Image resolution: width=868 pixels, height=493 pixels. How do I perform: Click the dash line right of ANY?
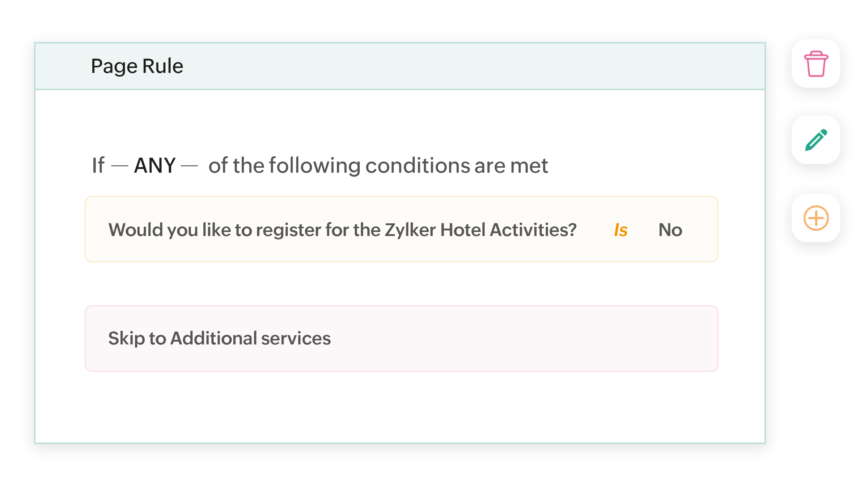(x=189, y=166)
